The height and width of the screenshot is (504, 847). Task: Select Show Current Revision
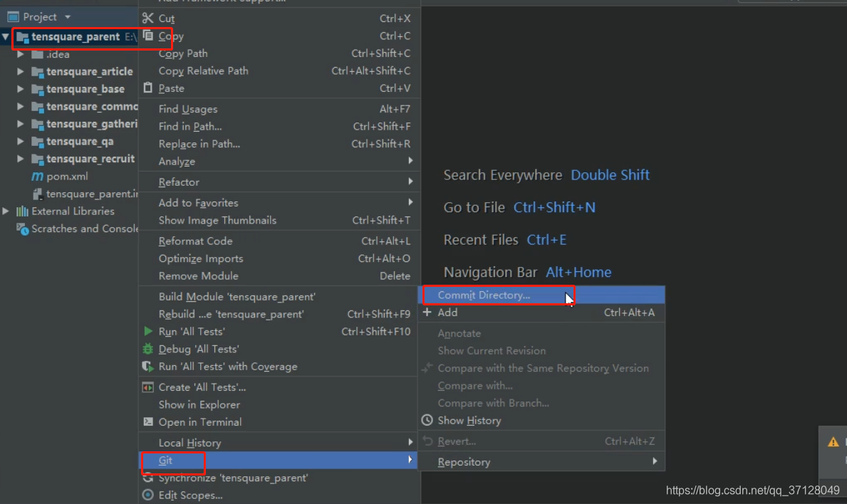[x=541, y=350]
